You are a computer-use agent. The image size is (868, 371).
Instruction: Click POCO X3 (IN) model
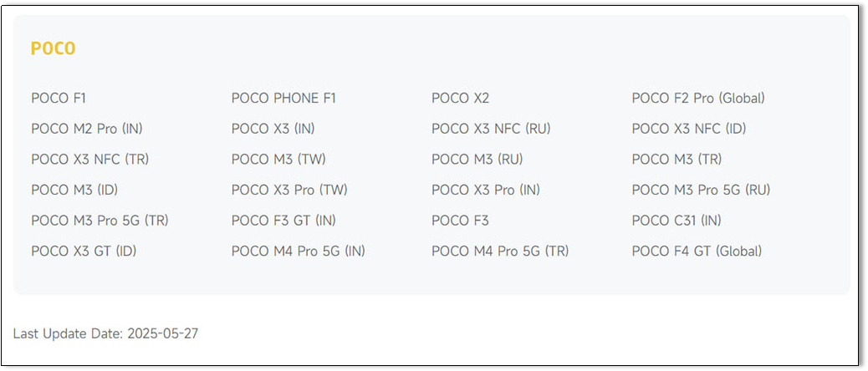pos(273,129)
